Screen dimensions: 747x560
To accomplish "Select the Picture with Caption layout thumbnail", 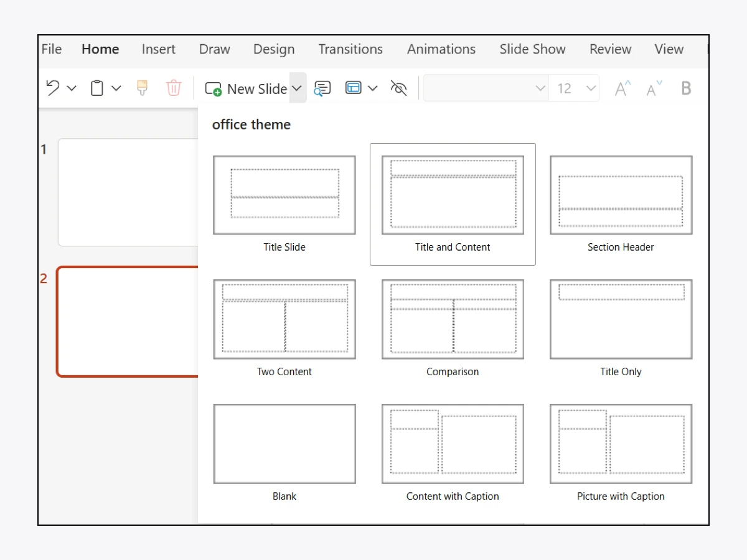I will point(621,444).
